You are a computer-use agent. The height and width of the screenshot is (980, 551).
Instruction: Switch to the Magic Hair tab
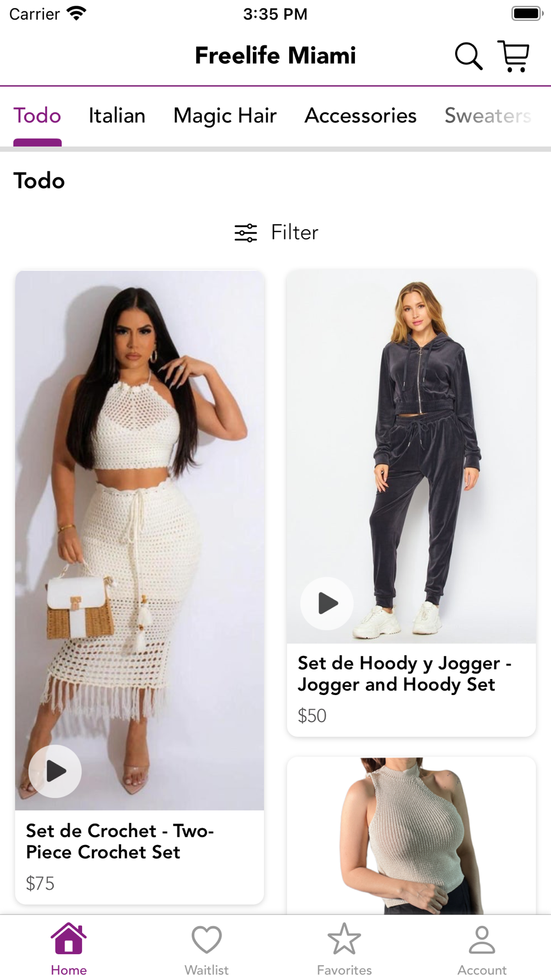pyautogui.click(x=225, y=116)
